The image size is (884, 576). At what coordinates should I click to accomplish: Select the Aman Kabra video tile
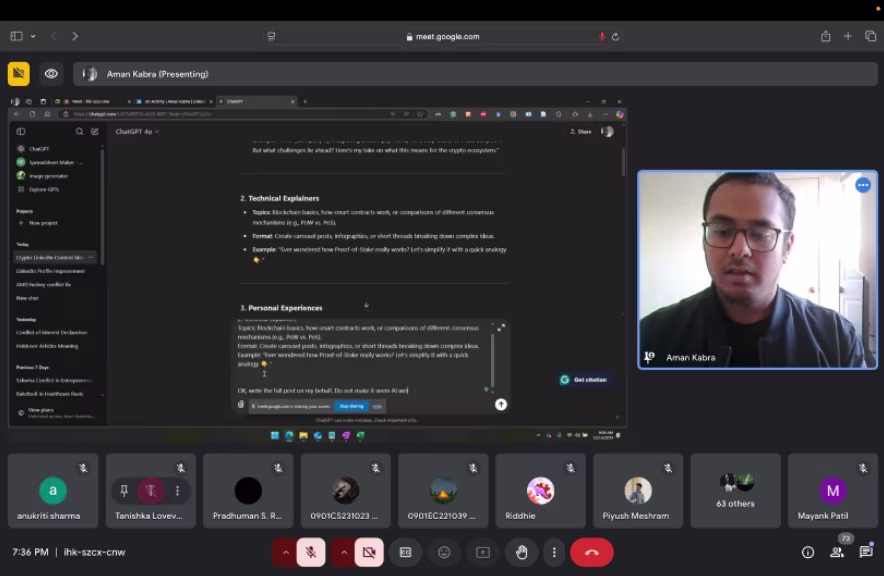(x=757, y=270)
